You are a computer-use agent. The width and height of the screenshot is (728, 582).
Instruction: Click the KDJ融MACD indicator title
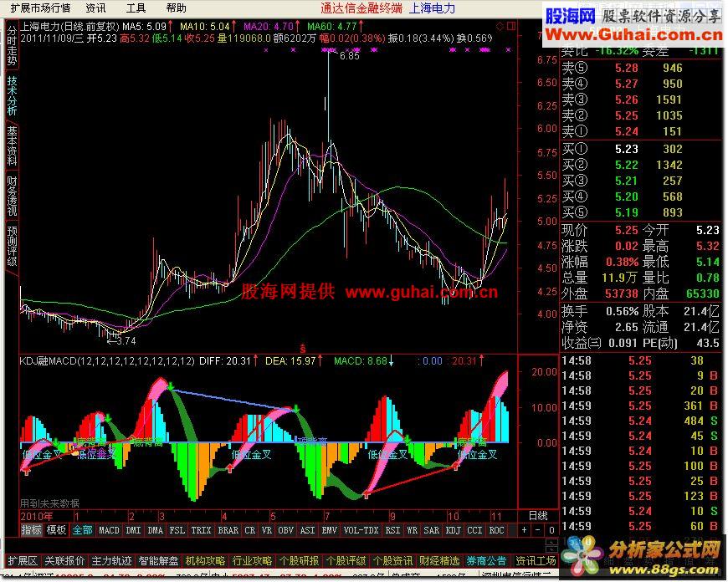(107, 360)
